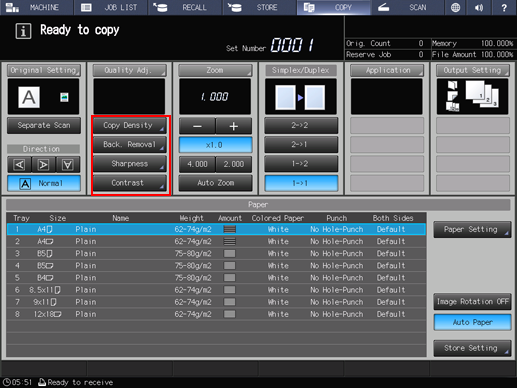Screen dimensions: 517x388
Task: Click the tray 8 paper amount indicator
Action: [229, 314]
